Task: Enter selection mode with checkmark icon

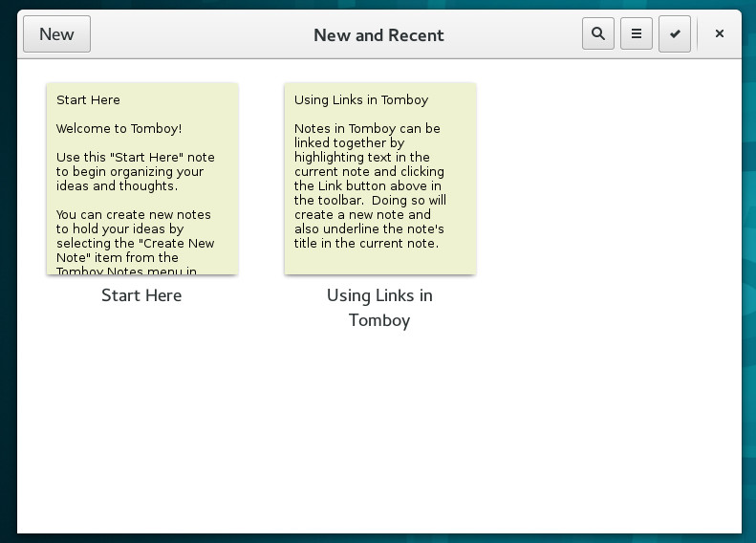Action: [675, 33]
